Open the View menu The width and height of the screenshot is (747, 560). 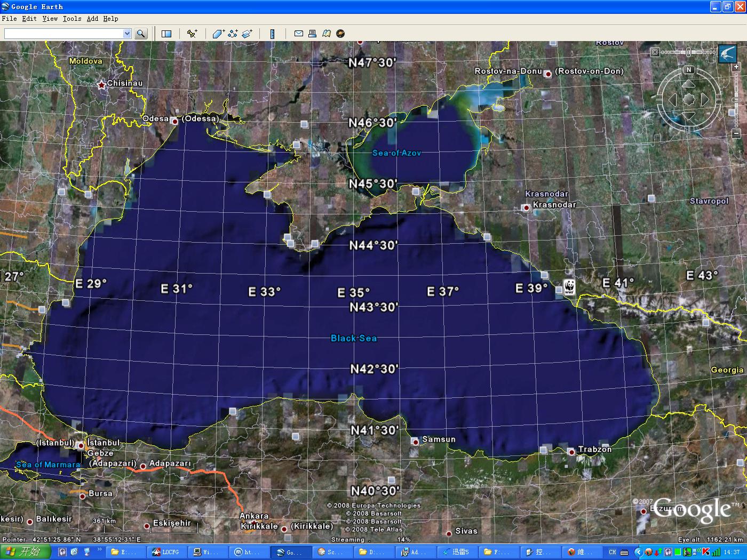(x=50, y=19)
